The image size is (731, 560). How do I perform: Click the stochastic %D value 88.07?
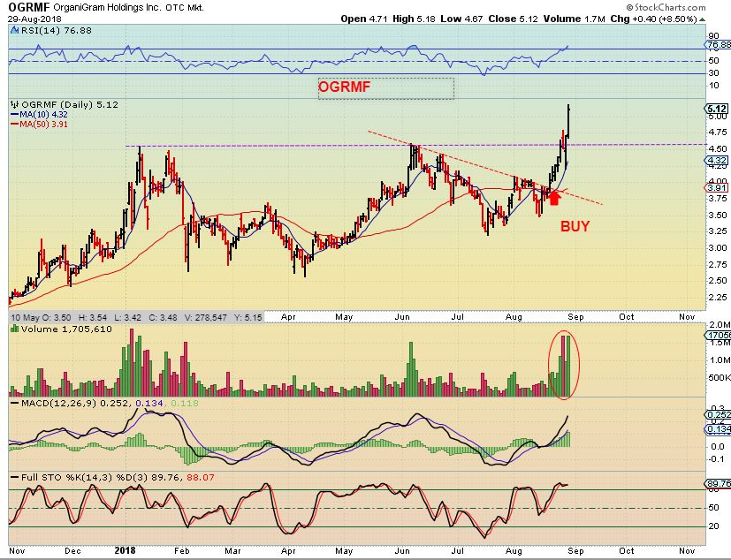tap(201, 478)
